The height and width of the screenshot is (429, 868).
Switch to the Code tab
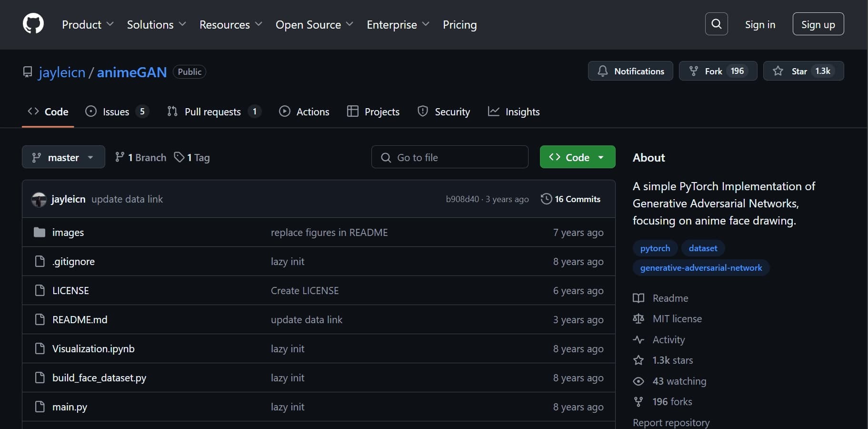(x=48, y=112)
